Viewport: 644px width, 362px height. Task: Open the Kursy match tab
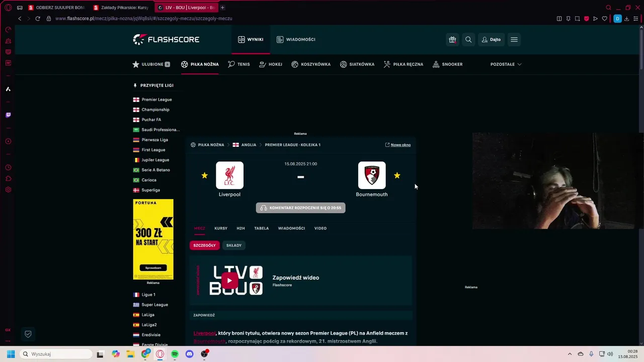click(x=221, y=228)
